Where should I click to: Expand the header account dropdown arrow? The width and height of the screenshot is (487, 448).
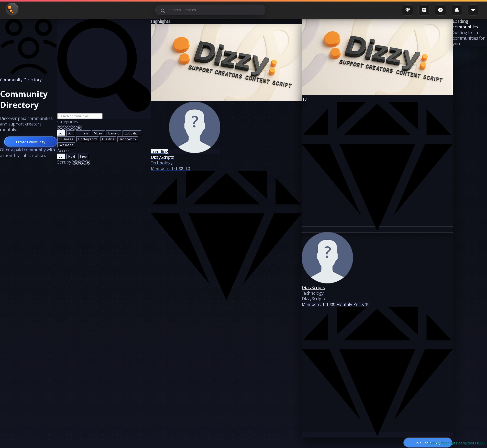pos(473,10)
